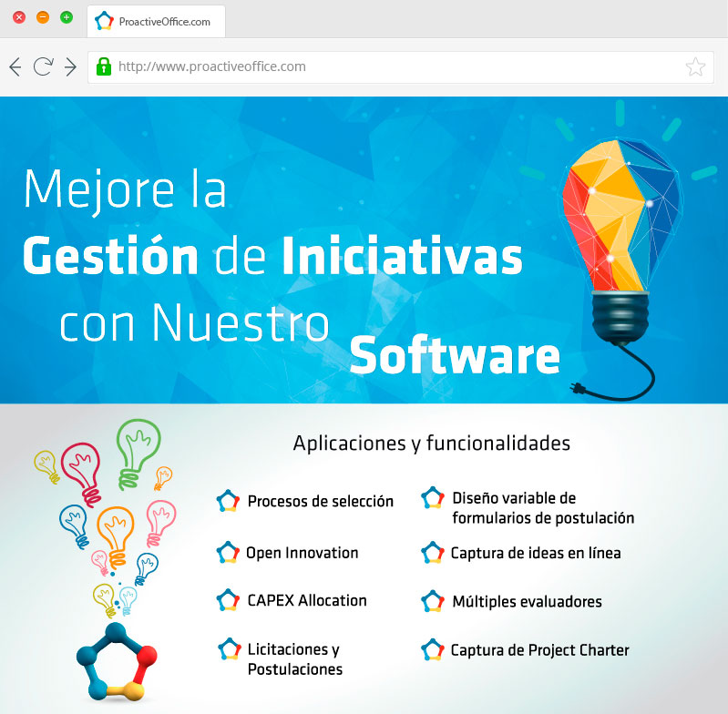
Task: Select the CAPEX Allocation text
Action: pyautogui.click(x=307, y=601)
